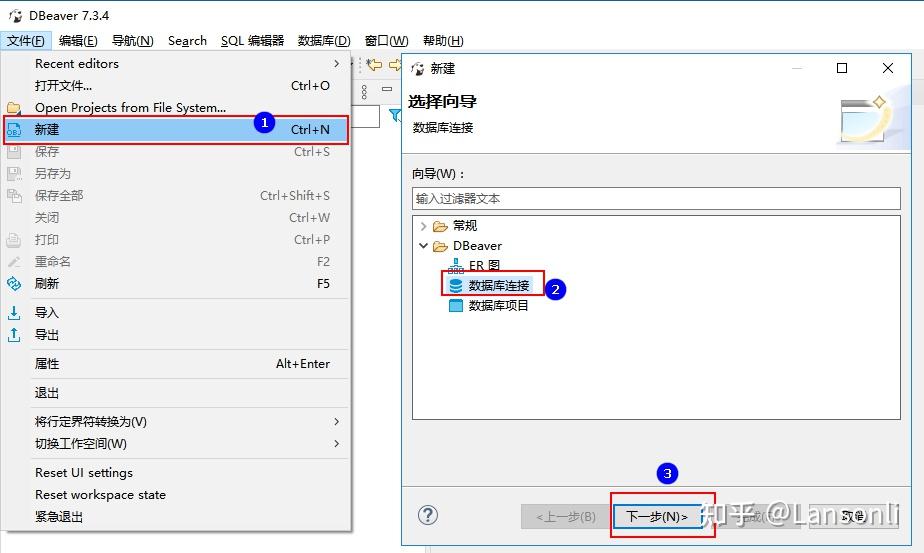924x553 pixels.
Task: Click the filter funnel icon in main window
Action: (395, 116)
